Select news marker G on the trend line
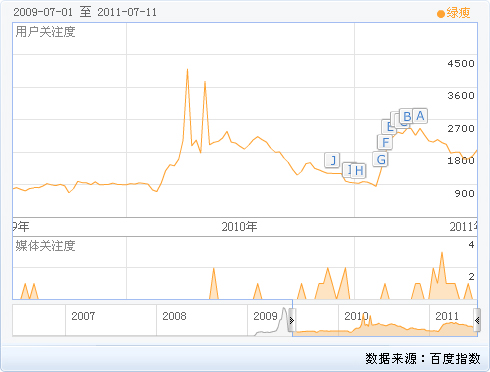The image size is (490, 372). (380, 159)
